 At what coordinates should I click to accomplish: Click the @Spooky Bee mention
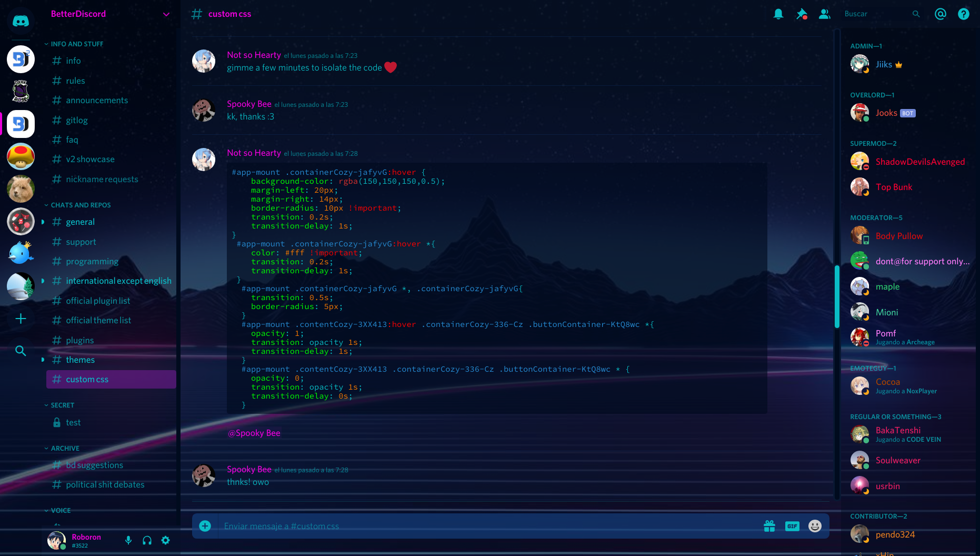coord(254,433)
